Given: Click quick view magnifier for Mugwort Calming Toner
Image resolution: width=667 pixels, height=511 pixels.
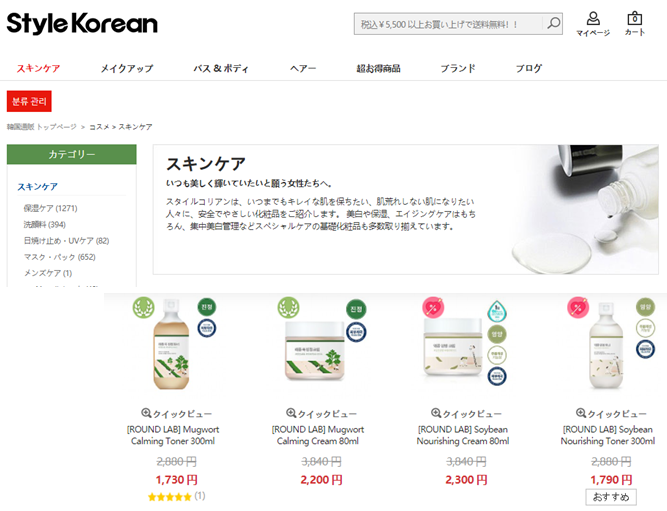Looking at the screenshot, I should click(146, 413).
